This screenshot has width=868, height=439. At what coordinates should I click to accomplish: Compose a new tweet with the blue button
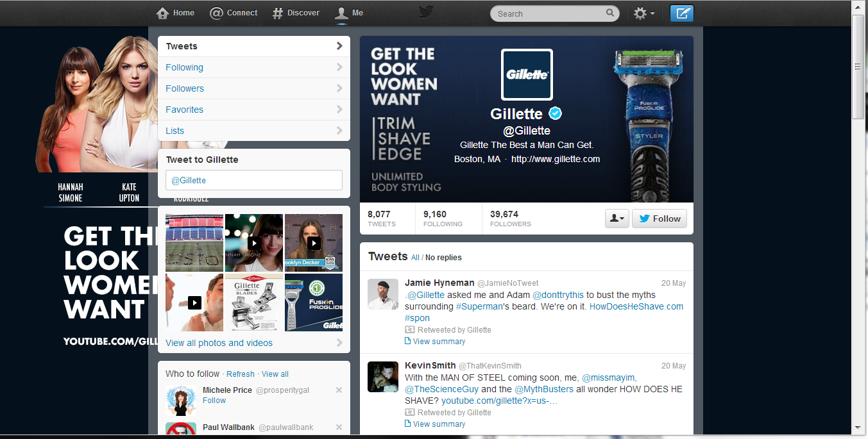[x=682, y=13]
